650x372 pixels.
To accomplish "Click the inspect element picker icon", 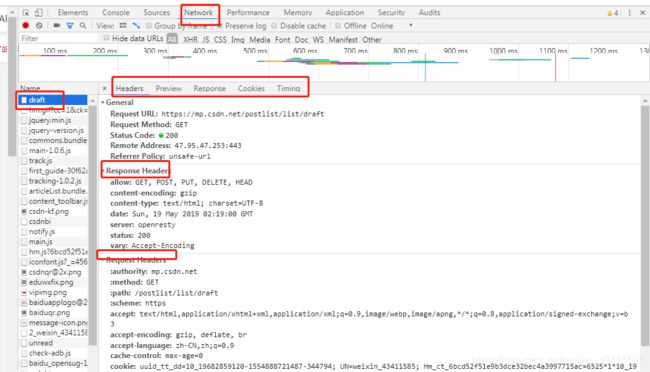I will click(x=26, y=13).
